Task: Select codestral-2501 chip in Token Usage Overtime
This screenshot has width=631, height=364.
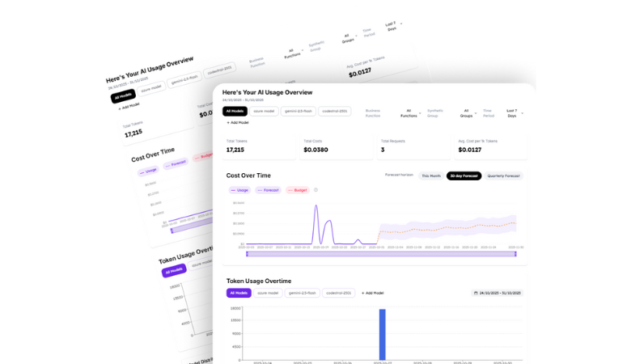Action: point(338,293)
